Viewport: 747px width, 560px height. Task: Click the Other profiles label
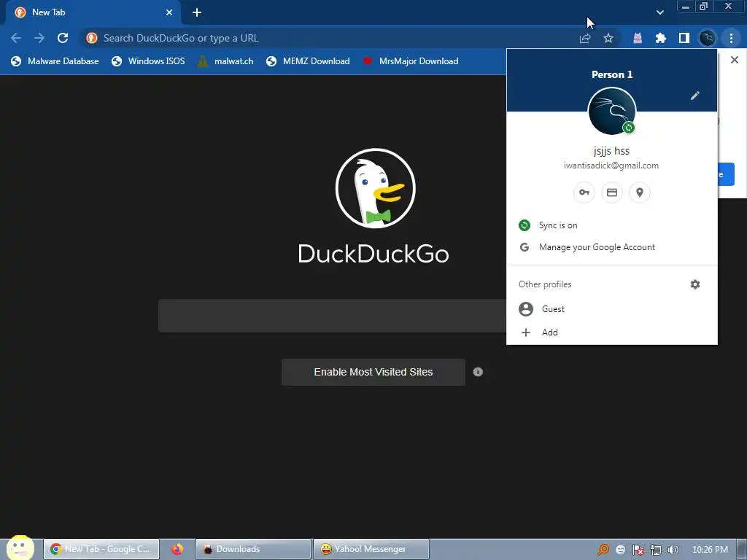[x=545, y=284]
